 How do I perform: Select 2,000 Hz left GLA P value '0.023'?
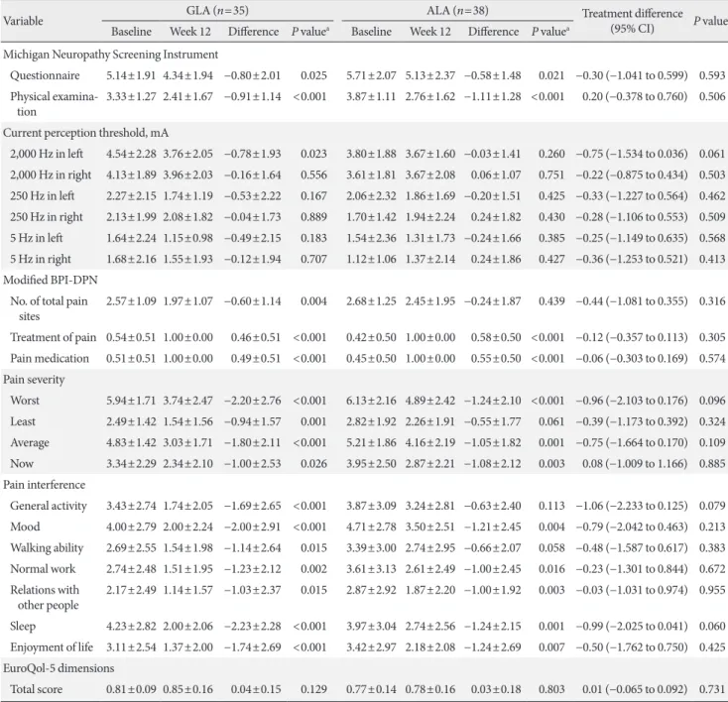[313, 154]
